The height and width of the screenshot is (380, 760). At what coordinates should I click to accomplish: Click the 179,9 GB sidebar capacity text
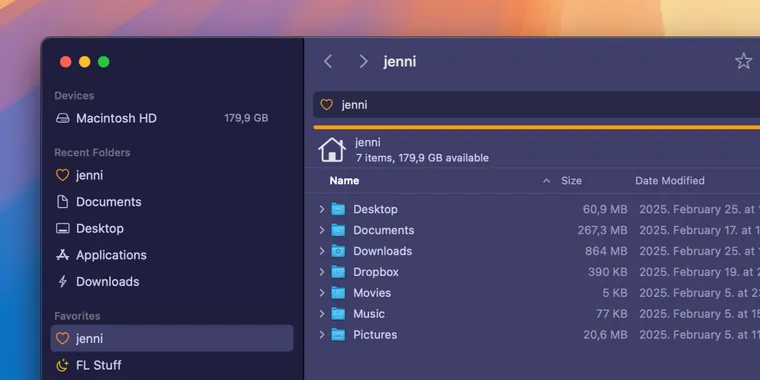click(x=246, y=118)
